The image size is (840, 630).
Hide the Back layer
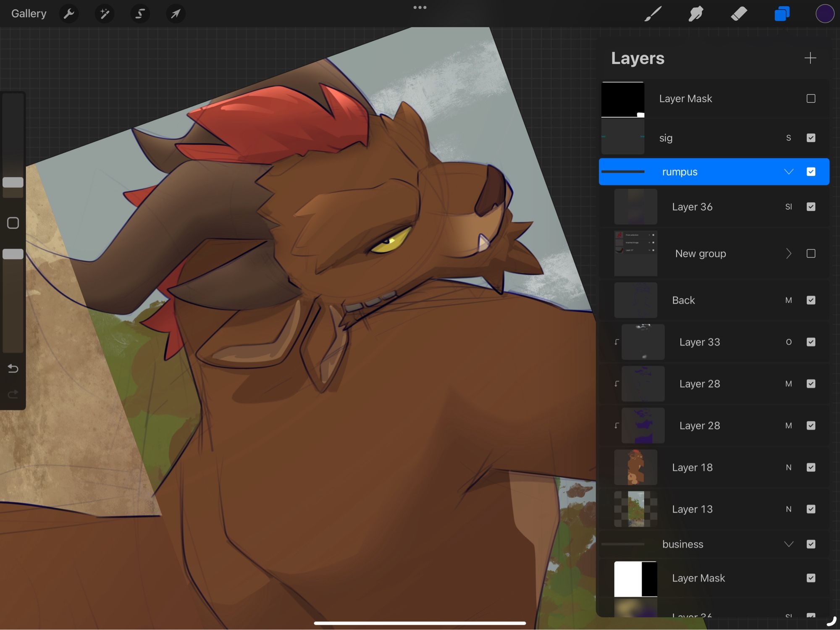click(x=811, y=300)
